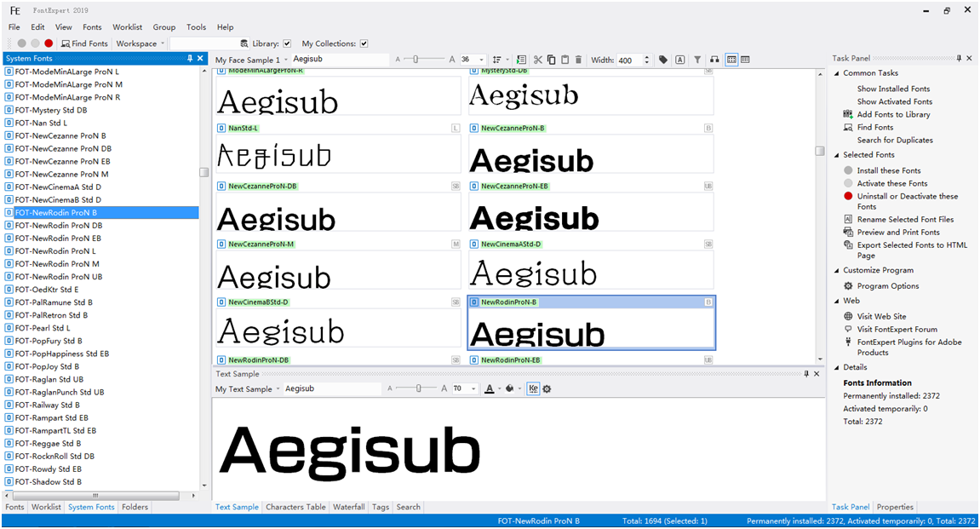This screenshot has height=529, width=980.
Task: Click the Paste clipboard icon
Action: coord(565,60)
